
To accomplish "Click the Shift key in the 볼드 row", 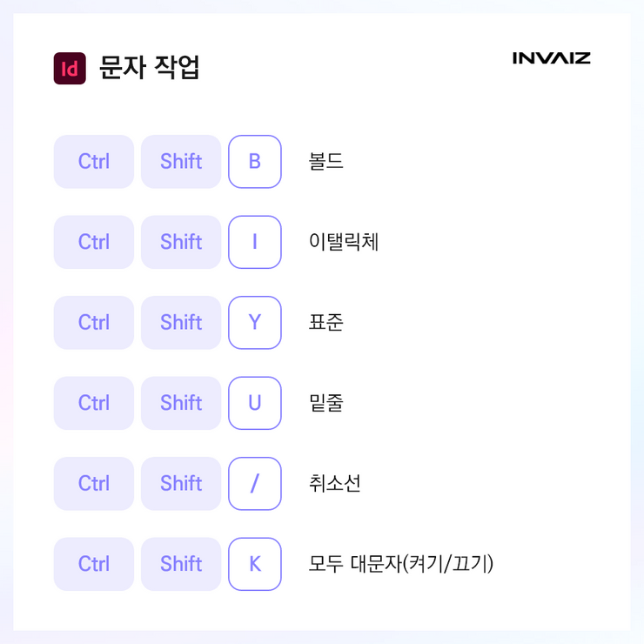I will [x=181, y=161].
